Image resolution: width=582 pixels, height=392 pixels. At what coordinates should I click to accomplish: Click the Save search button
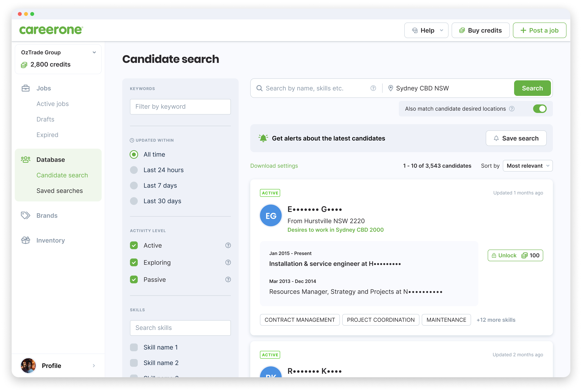(516, 138)
